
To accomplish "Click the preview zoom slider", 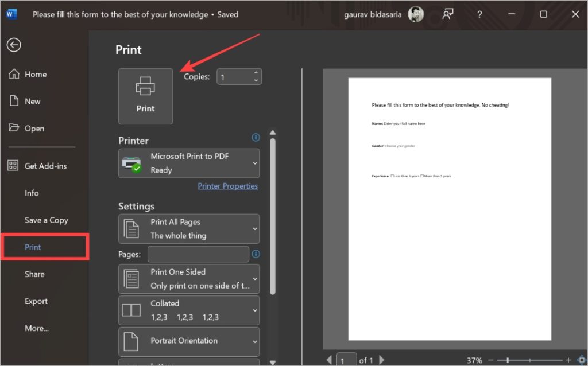I will [529, 360].
